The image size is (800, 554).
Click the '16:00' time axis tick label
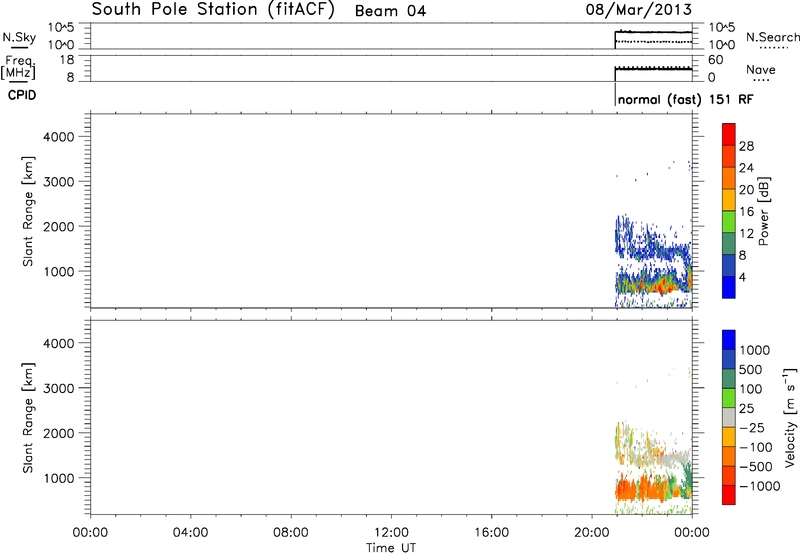tap(491, 533)
